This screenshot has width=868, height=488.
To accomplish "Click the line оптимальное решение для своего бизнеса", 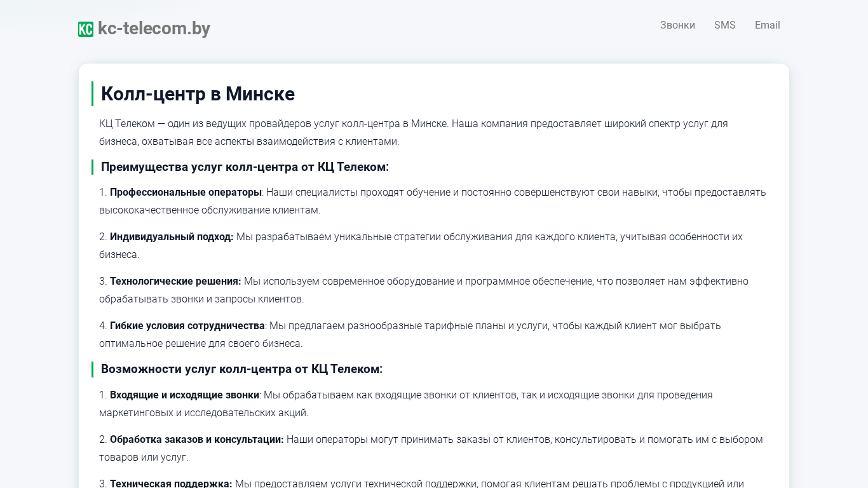I will pyautogui.click(x=201, y=344).
